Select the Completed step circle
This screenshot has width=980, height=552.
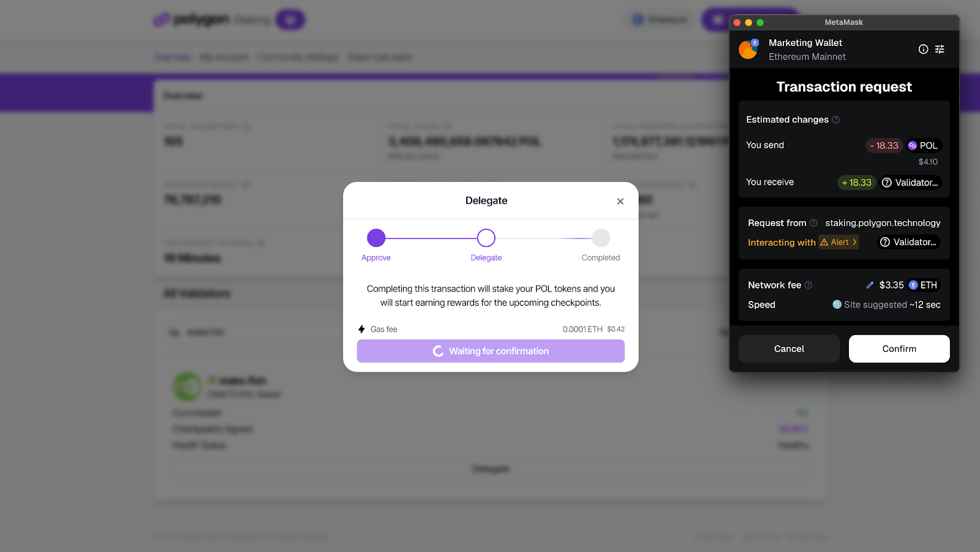[601, 238]
